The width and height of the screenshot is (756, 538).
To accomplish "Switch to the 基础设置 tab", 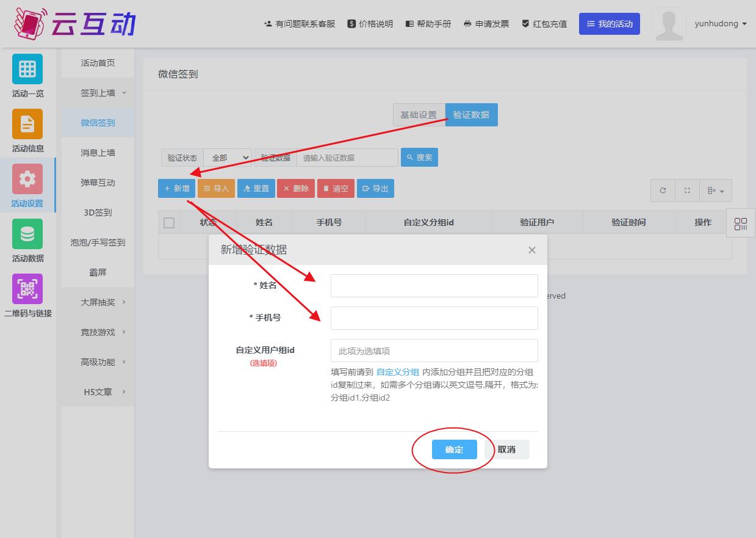I will tap(419, 115).
